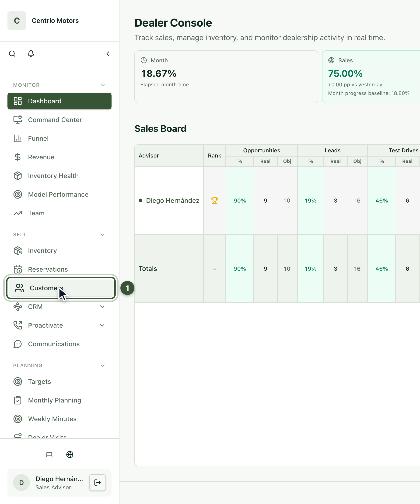Viewport: 420px width, 504px height.
Task: Click the Funnel bar chart icon
Action: click(18, 138)
